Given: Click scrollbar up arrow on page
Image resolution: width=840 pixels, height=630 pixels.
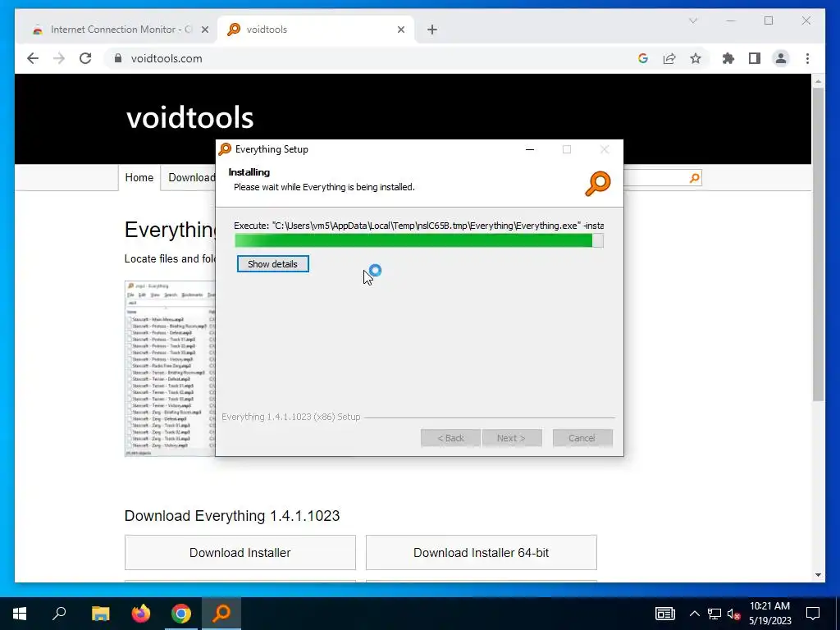Looking at the screenshot, I should 818,81.
